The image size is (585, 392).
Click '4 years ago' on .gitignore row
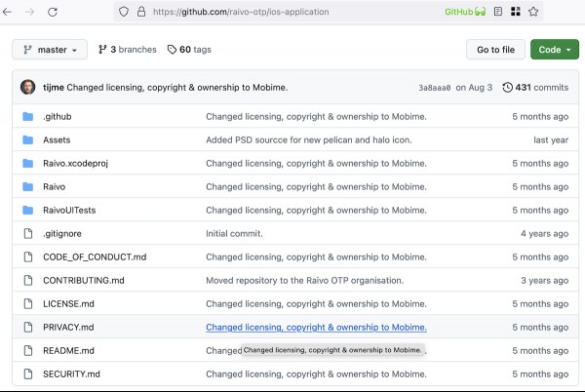(x=544, y=233)
